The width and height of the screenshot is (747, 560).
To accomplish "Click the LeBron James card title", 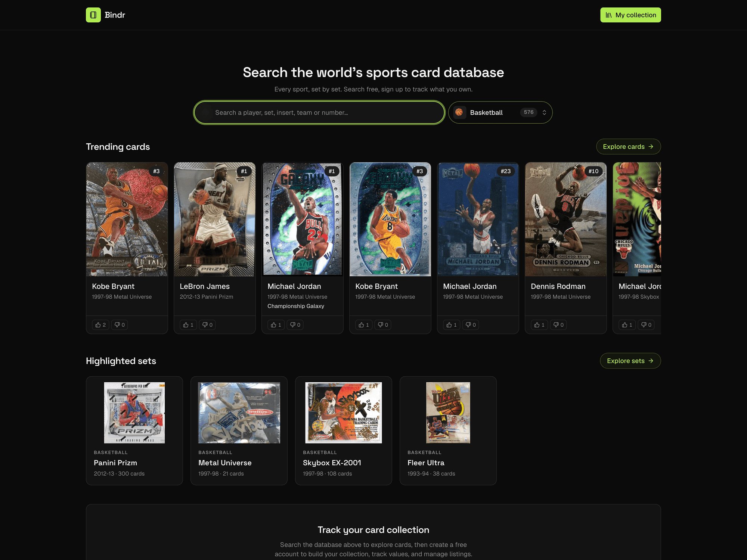I will [205, 286].
